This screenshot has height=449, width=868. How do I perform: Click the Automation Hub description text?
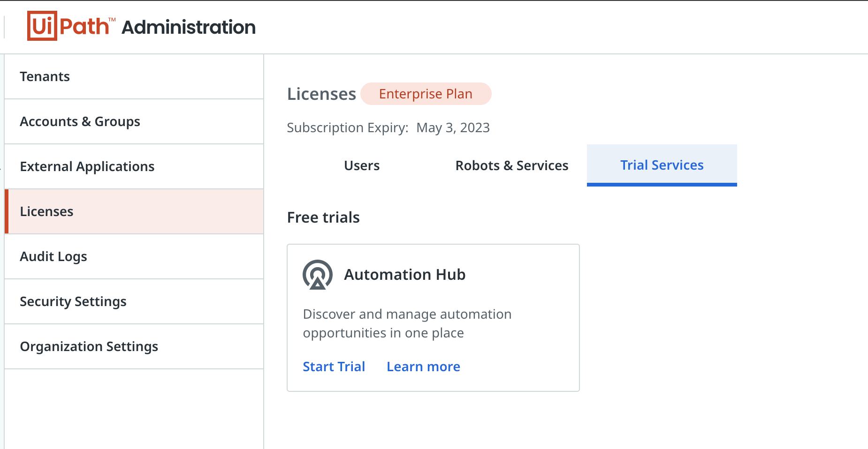(407, 323)
